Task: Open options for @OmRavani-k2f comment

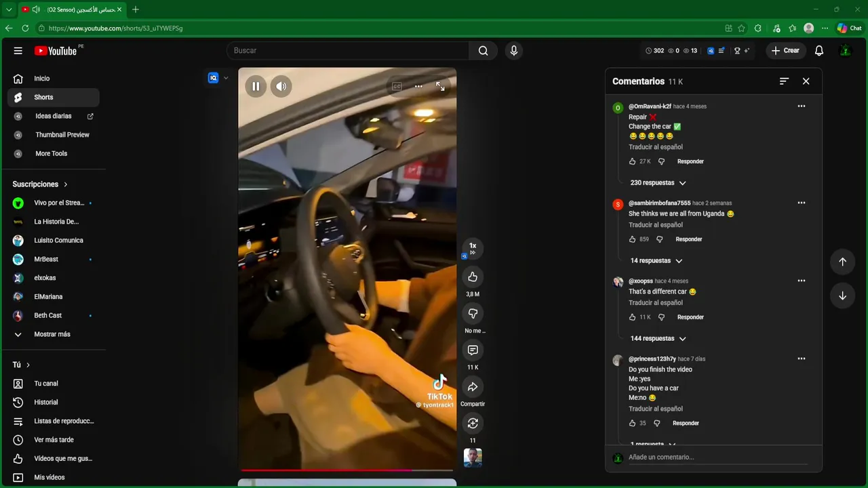Action: [802, 106]
